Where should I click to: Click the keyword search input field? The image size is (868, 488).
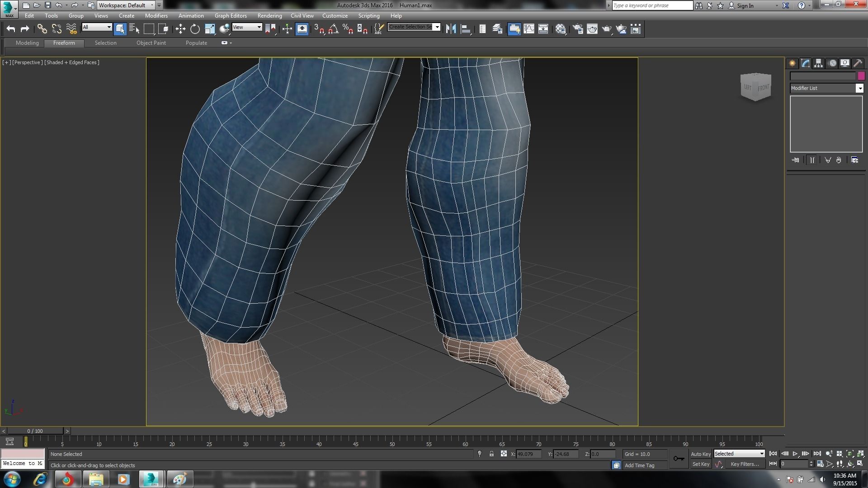[x=652, y=5]
